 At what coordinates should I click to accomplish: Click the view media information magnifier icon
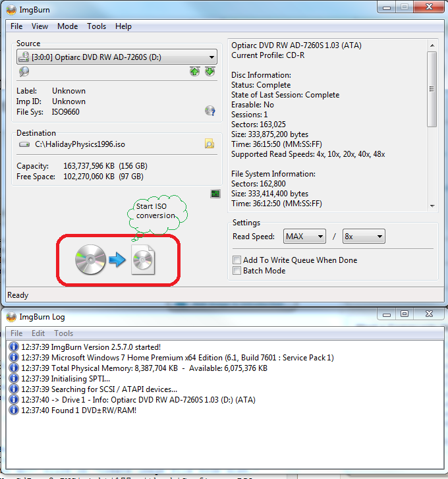pos(24,72)
